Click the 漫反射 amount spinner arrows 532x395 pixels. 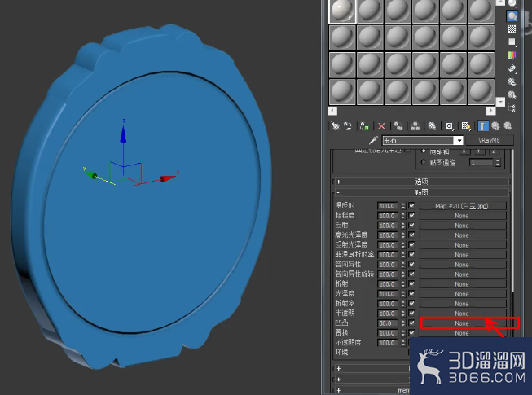tap(403, 205)
